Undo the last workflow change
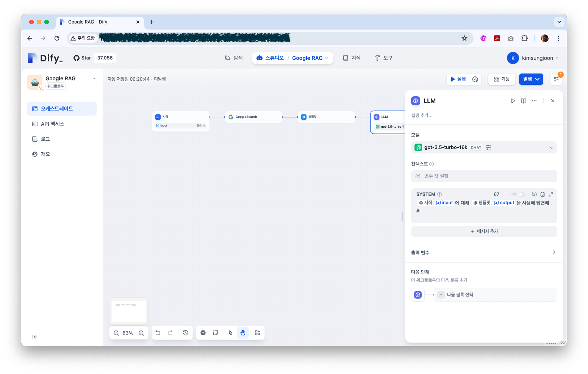This screenshot has width=588, height=374. pyautogui.click(x=158, y=333)
